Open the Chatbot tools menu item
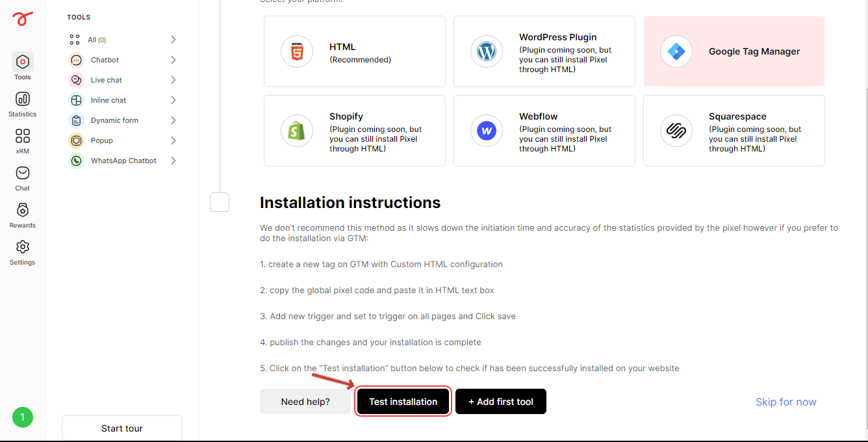The width and height of the screenshot is (868, 442). (x=123, y=60)
